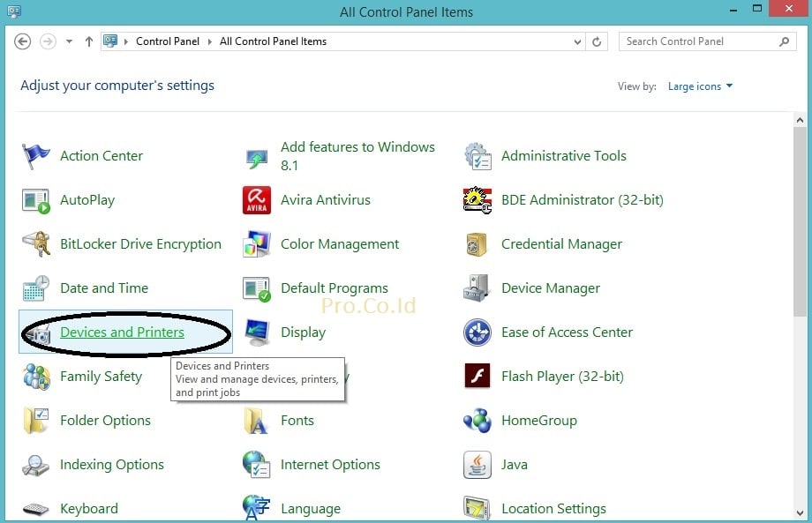Open the BDE Administrator icon

(x=477, y=200)
